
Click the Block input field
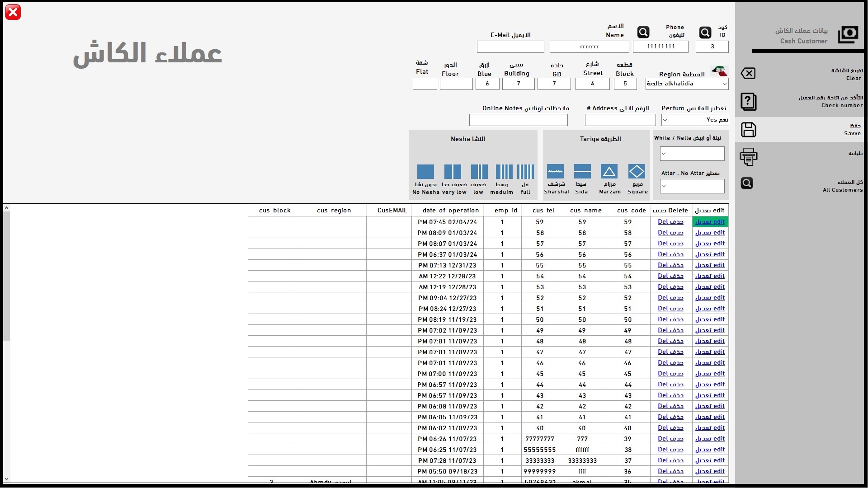[625, 84]
